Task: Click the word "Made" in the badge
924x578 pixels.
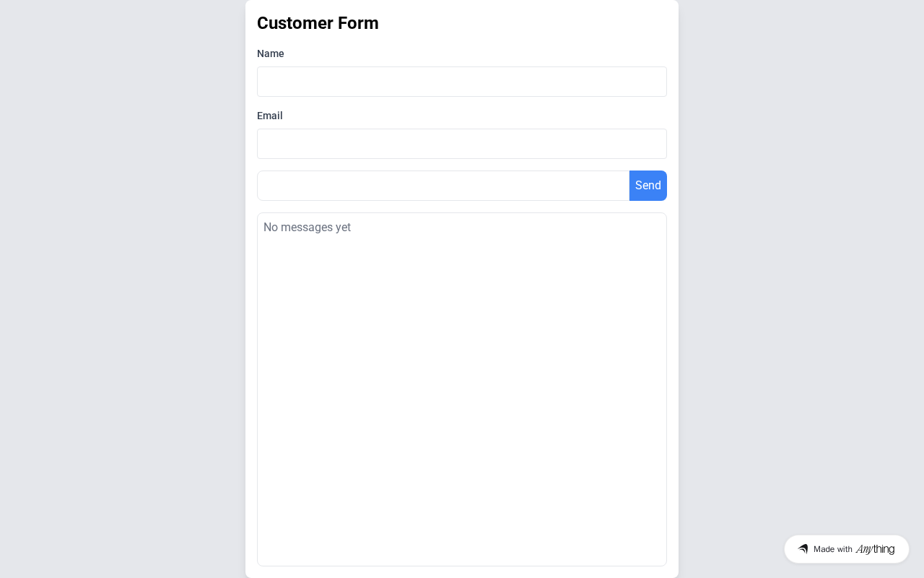Action: 824,549
